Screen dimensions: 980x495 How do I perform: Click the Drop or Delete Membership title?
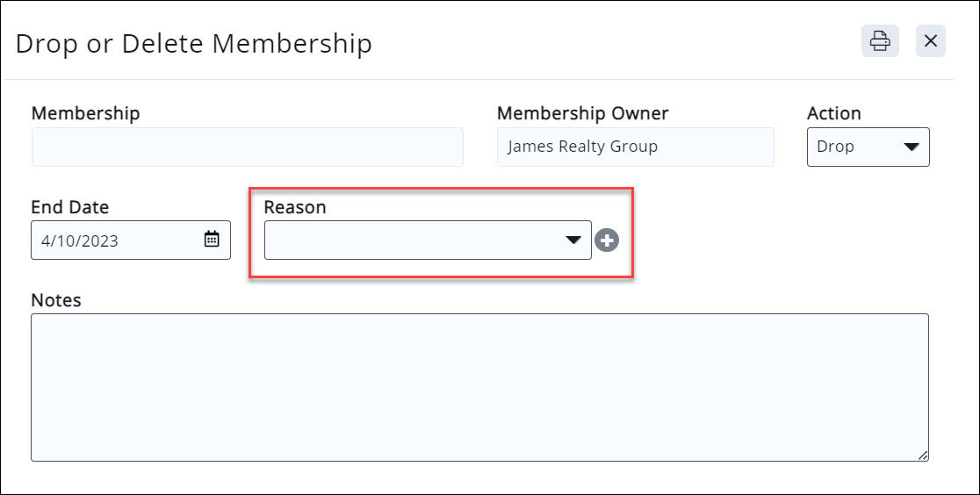coord(194,43)
